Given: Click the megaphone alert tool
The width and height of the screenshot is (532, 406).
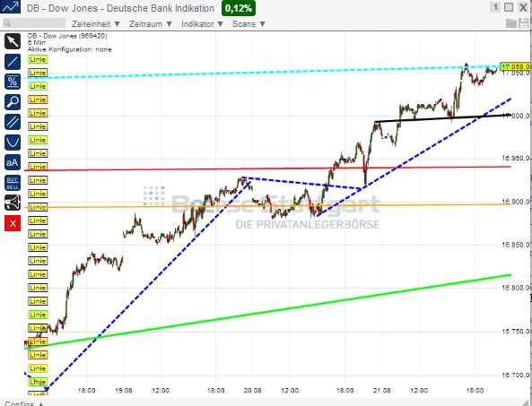Looking at the screenshot, I should [13, 203].
